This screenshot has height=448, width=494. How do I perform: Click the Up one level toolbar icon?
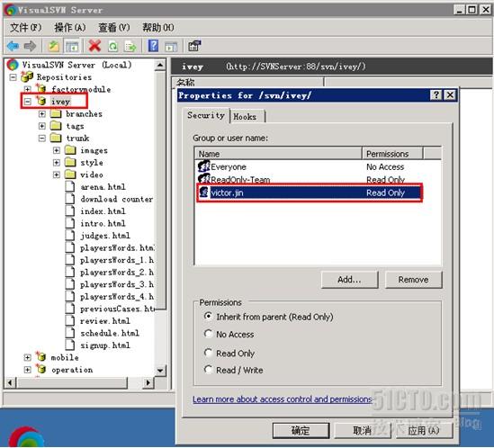pyautogui.click(x=54, y=46)
